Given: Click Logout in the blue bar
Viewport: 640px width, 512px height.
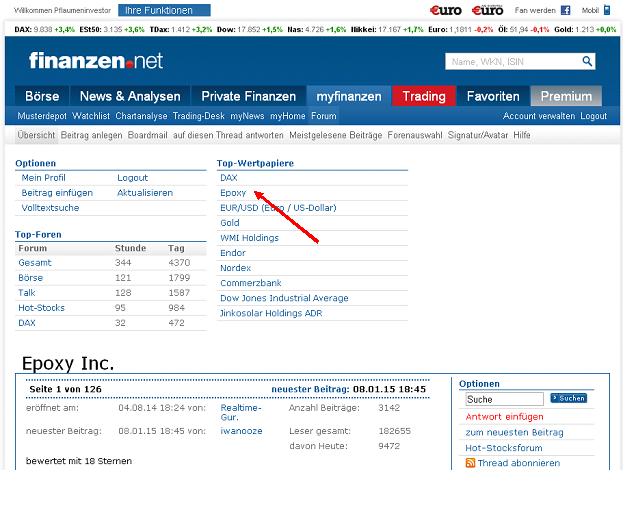Looking at the screenshot, I should (593, 116).
